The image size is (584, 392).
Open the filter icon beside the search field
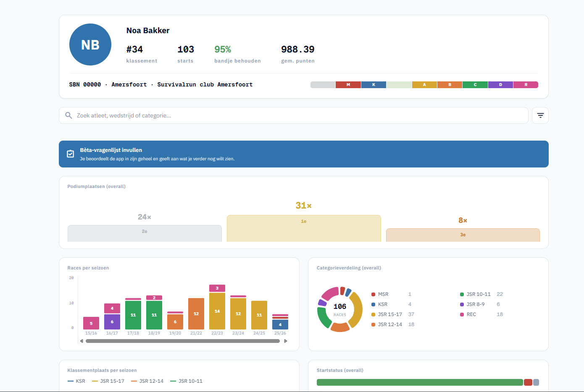[540, 115]
